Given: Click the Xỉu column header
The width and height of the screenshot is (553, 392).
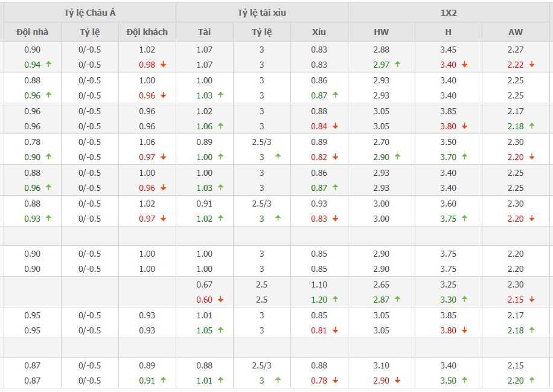Looking at the screenshot, I should click(x=319, y=32).
